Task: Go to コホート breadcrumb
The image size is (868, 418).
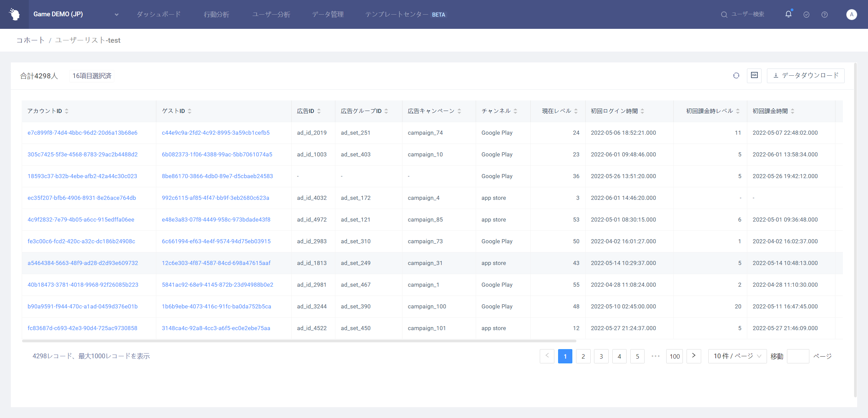Action: [x=31, y=40]
